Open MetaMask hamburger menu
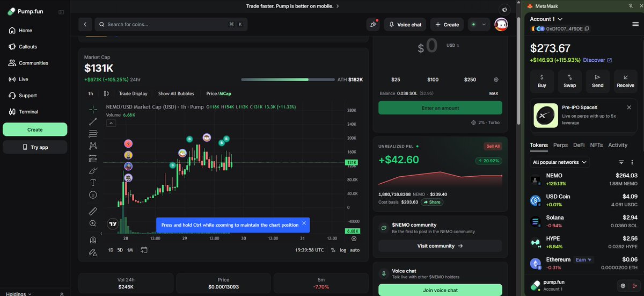644x296 pixels. (x=635, y=24)
